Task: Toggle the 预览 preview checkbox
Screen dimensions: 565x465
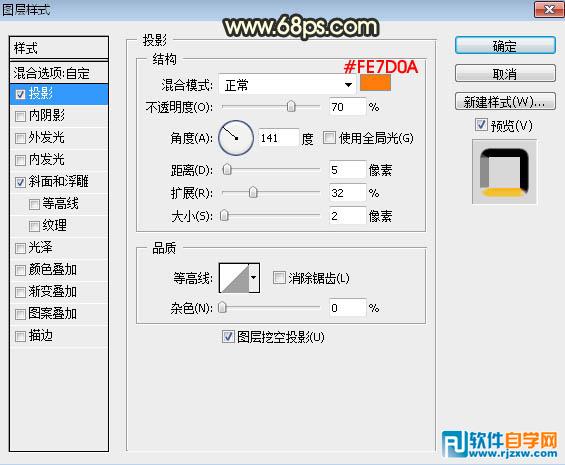Action: tap(481, 125)
